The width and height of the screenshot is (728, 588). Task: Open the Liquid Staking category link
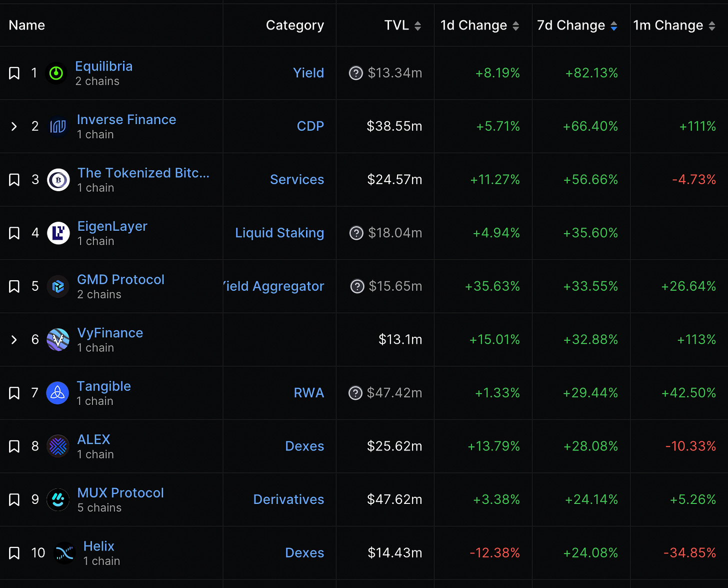[x=279, y=233]
